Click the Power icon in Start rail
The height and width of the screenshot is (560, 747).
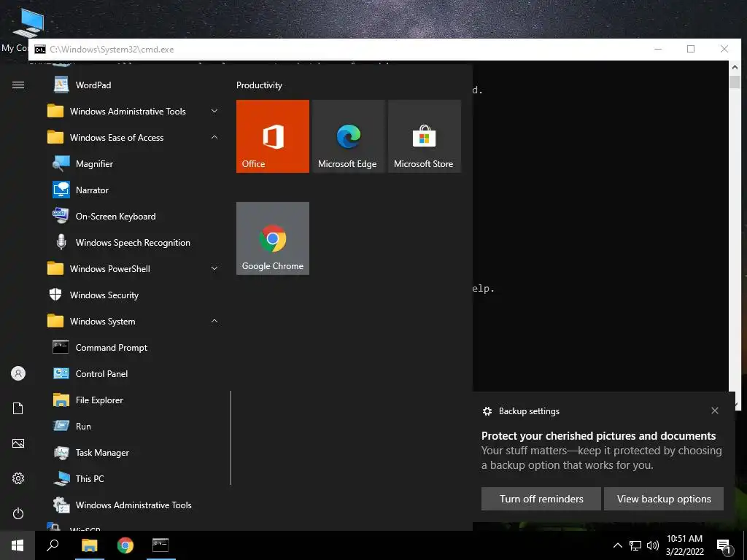tap(18, 513)
